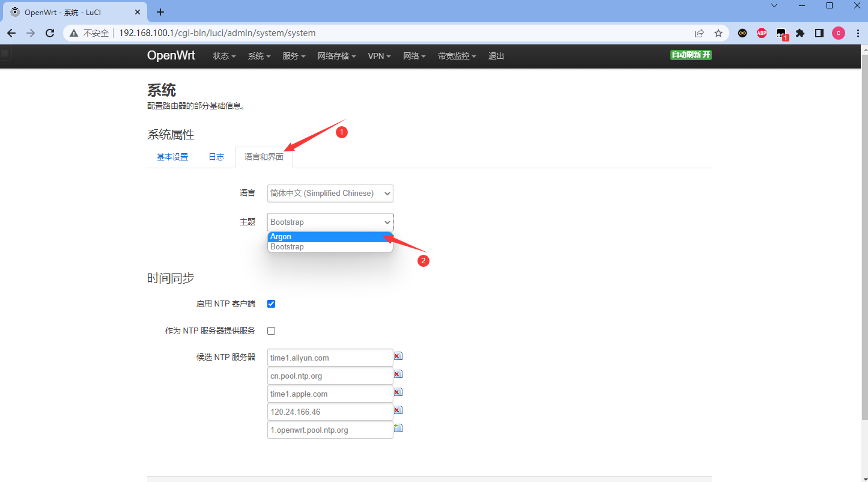
Task: Close the OpenWrt LuCI browser tab
Action: click(138, 12)
